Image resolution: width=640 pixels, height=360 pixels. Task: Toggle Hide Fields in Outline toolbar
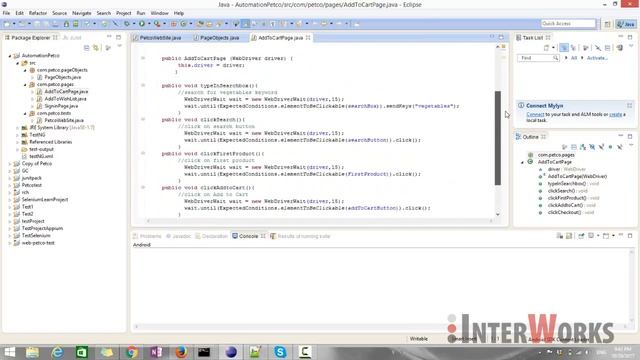(x=592, y=147)
